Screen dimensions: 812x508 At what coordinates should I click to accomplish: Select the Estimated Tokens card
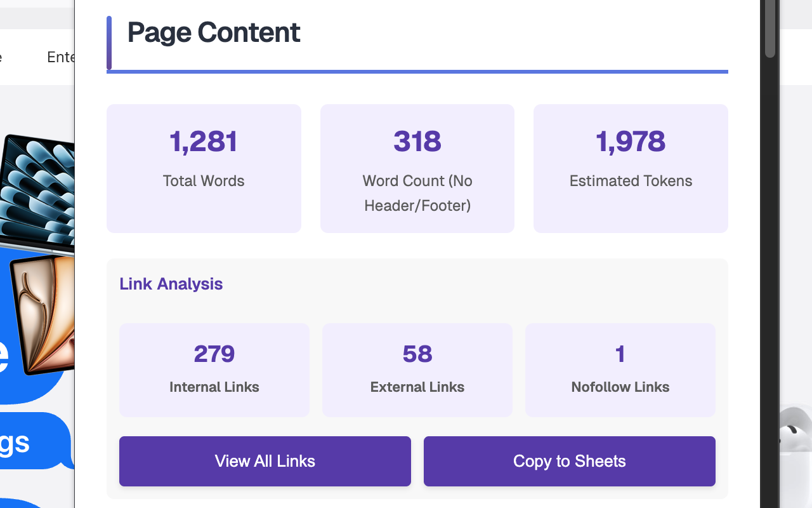(631, 168)
